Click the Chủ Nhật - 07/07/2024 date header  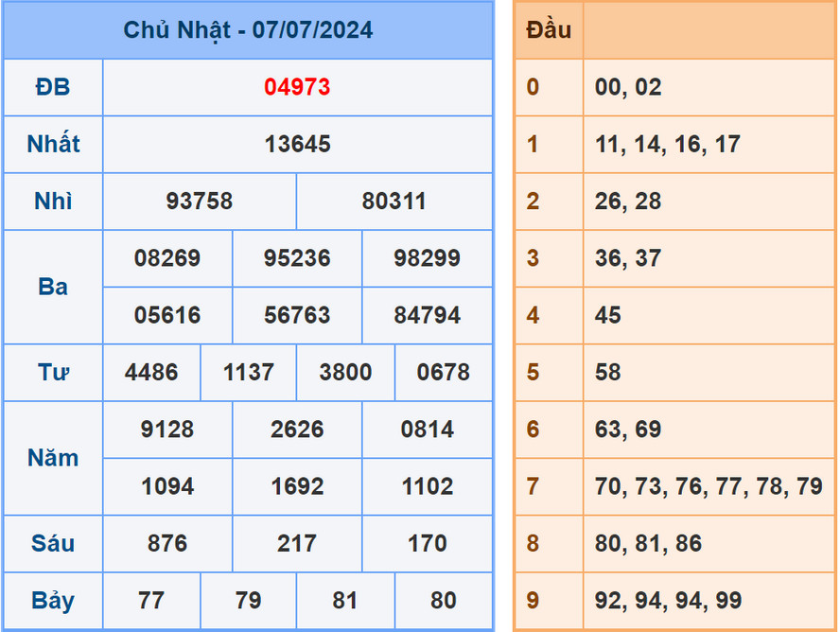(x=250, y=30)
